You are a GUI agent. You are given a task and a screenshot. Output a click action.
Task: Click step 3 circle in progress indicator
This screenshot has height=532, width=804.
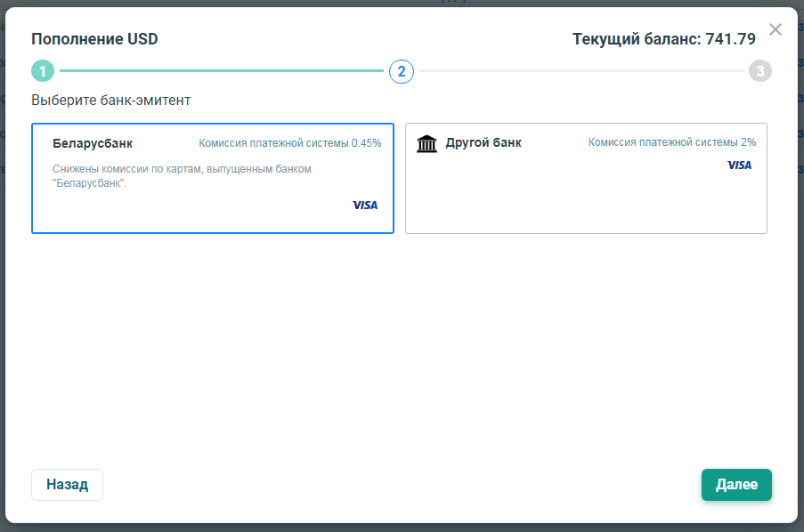click(759, 71)
